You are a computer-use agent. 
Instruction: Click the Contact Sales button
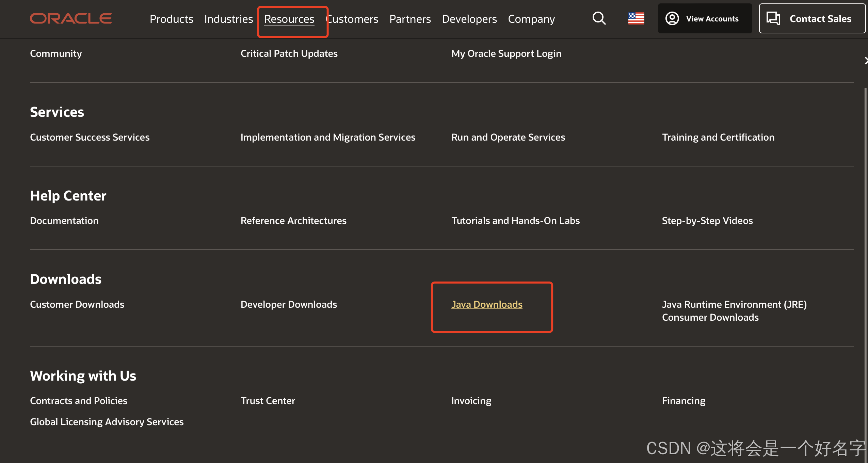click(x=812, y=18)
